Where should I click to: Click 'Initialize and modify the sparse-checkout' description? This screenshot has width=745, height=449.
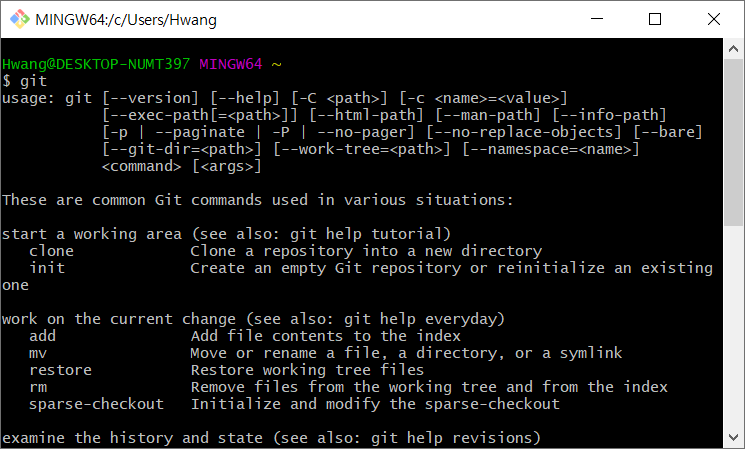(375, 404)
